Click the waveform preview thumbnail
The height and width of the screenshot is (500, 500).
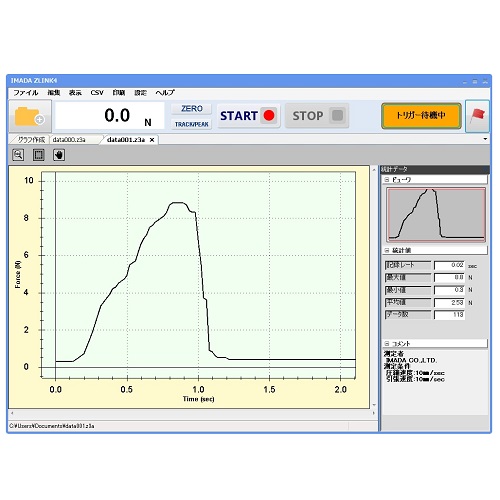tap(436, 215)
